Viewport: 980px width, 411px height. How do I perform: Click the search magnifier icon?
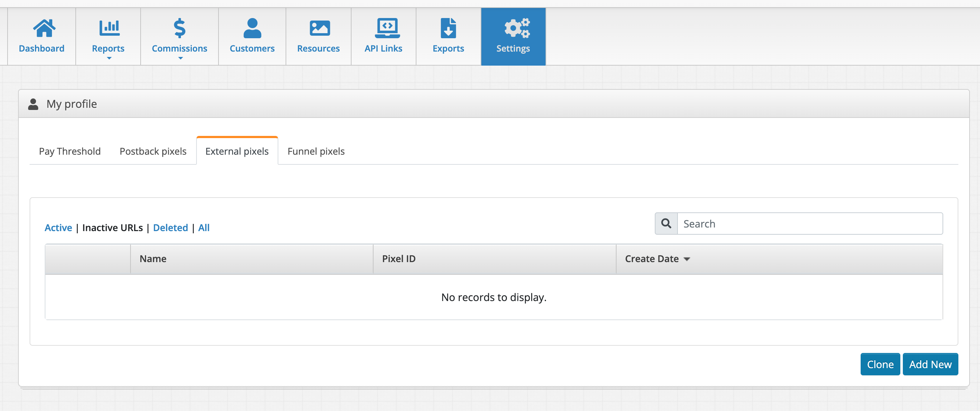pos(666,224)
